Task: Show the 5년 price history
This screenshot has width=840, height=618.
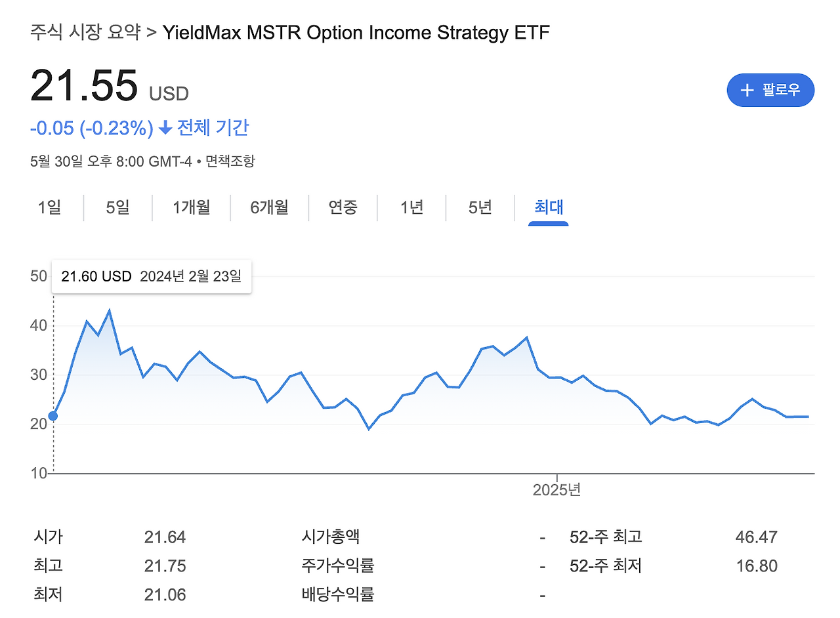Action: point(480,207)
